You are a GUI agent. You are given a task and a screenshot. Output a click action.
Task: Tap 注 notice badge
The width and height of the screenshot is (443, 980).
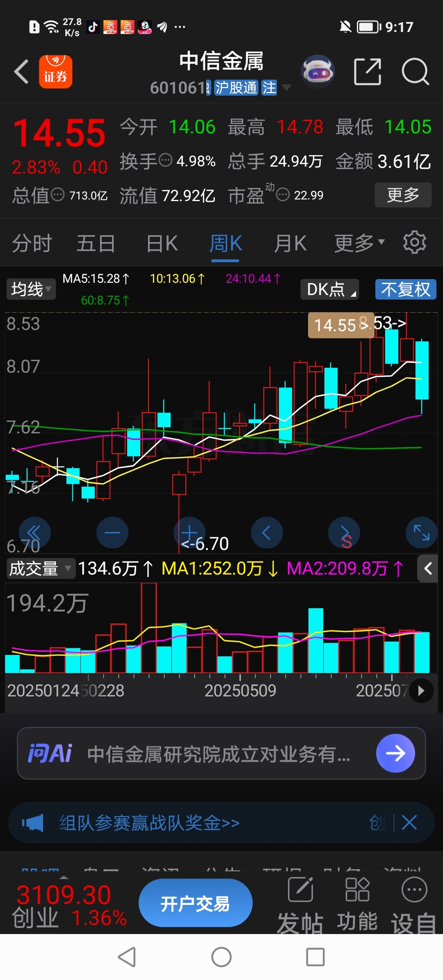(269, 87)
